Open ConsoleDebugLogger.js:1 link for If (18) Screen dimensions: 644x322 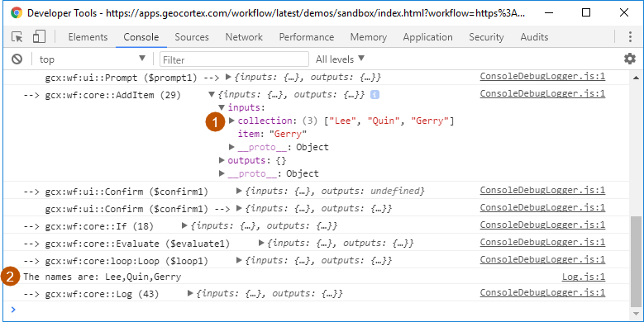tap(542, 225)
